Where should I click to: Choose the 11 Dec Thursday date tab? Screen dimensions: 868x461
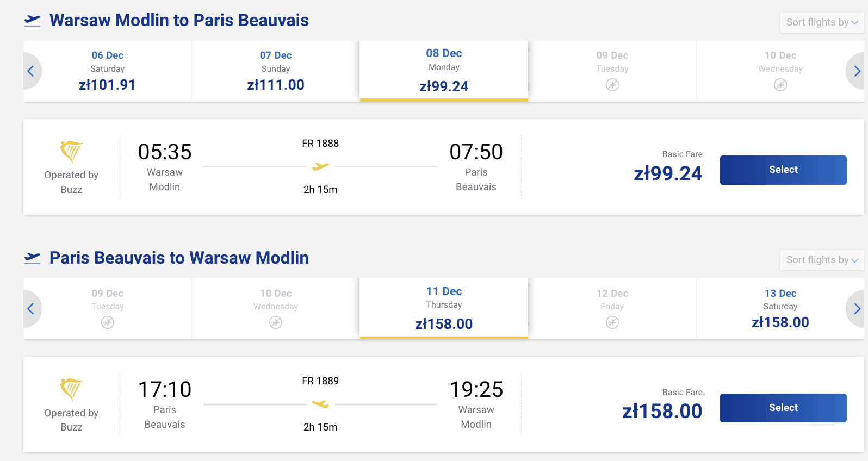pos(444,308)
